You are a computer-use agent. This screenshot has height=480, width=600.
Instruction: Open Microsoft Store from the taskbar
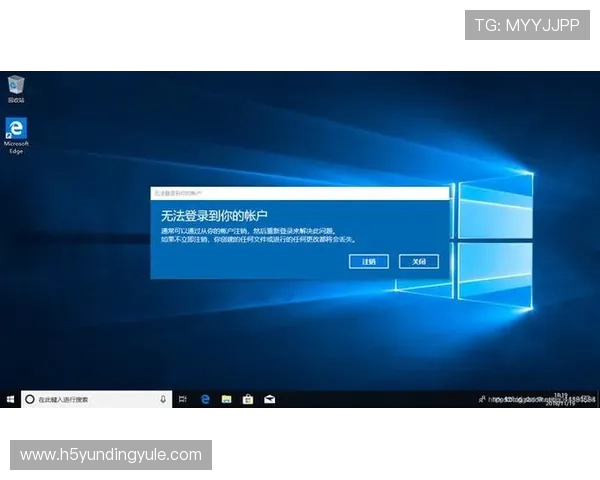(248, 399)
